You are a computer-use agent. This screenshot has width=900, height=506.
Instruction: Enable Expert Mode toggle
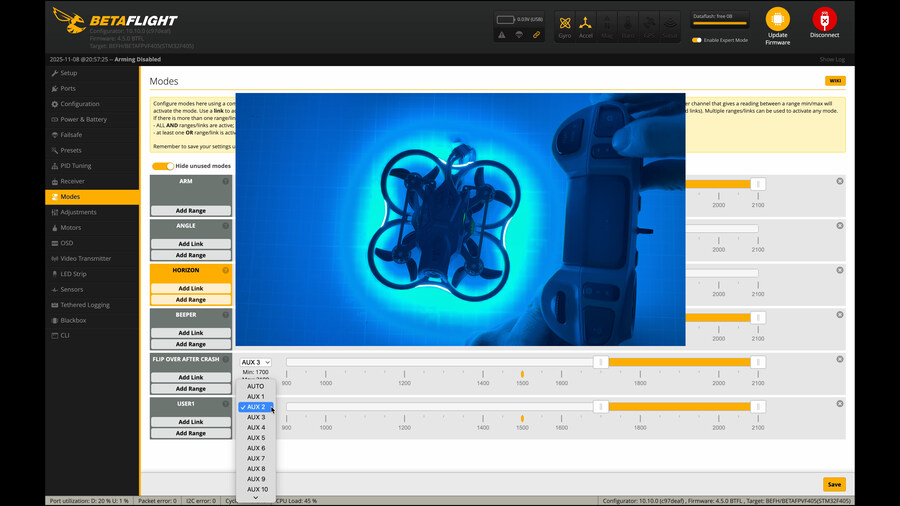[x=697, y=40]
